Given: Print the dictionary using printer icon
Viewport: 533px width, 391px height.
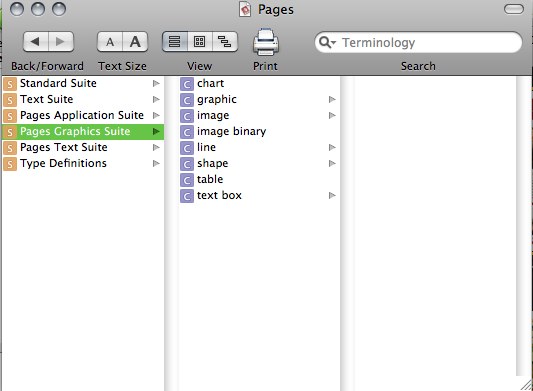Looking at the screenshot, I should tap(265, 42).
